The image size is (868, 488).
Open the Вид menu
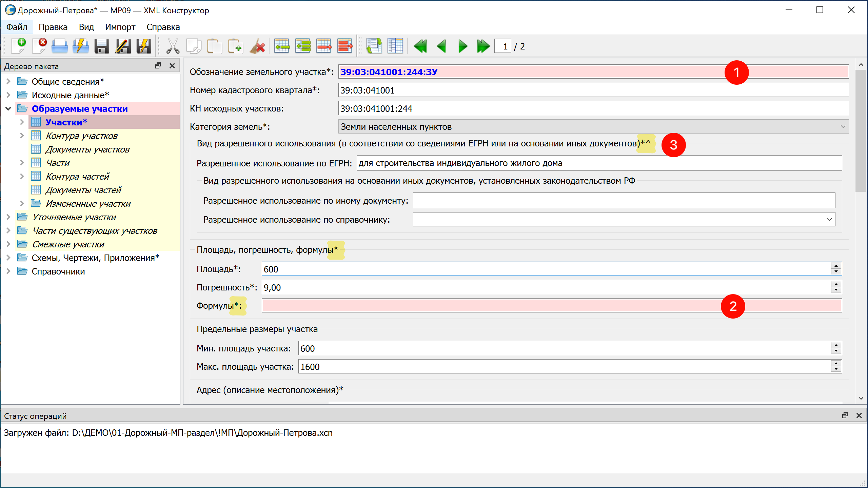click(x=86, y=27)
